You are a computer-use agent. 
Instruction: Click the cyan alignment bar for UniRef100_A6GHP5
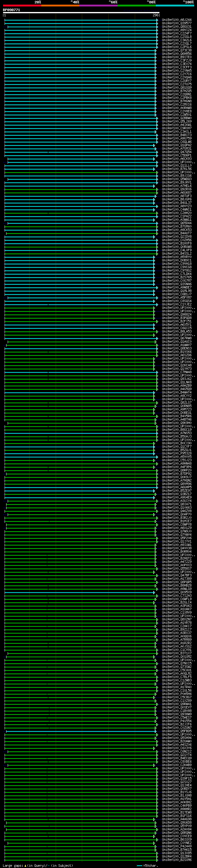pos(81,487)
